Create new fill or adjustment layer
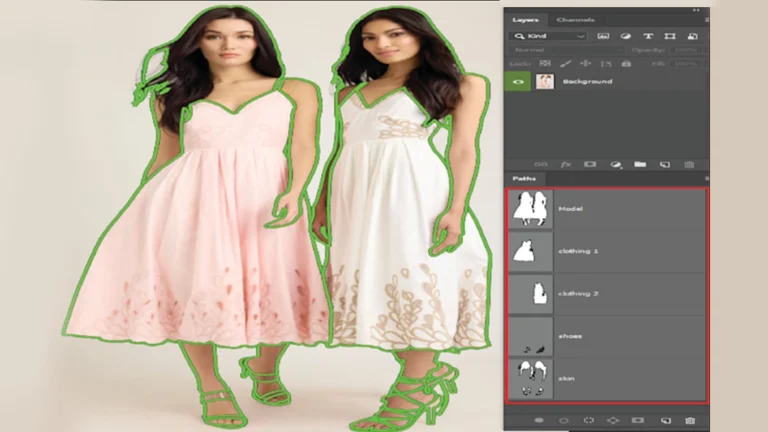768x432 pixels. (x=616, y=165)
